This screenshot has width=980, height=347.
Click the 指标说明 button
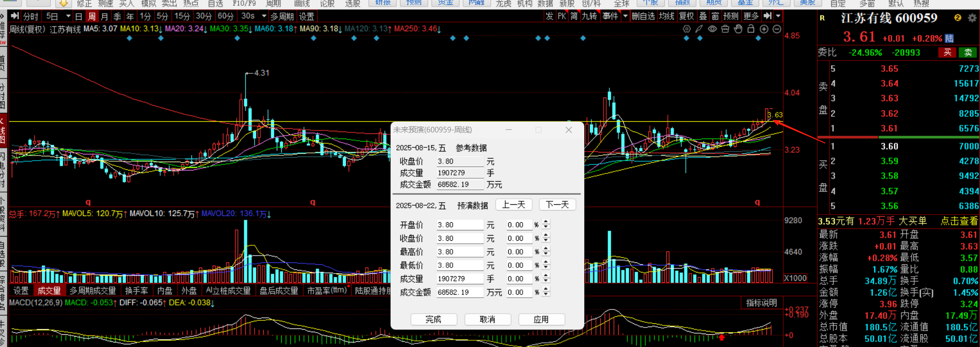761,303
